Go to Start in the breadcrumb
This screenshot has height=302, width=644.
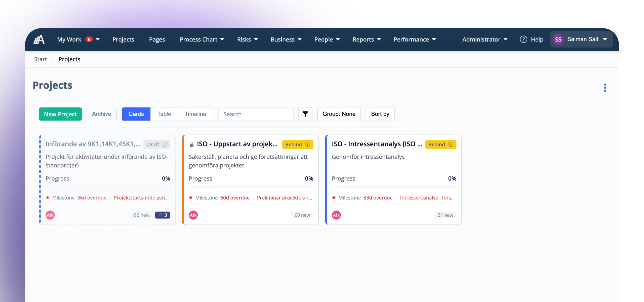point(41,59)
